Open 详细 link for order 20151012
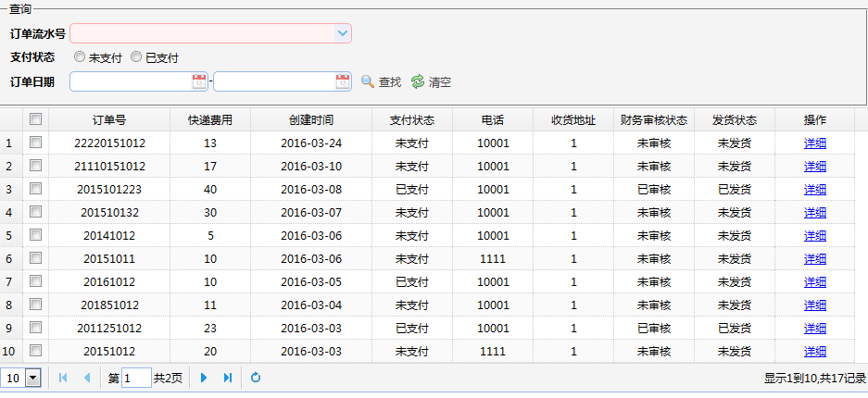This screenshot has height=398, width=868. coord(815,352)
